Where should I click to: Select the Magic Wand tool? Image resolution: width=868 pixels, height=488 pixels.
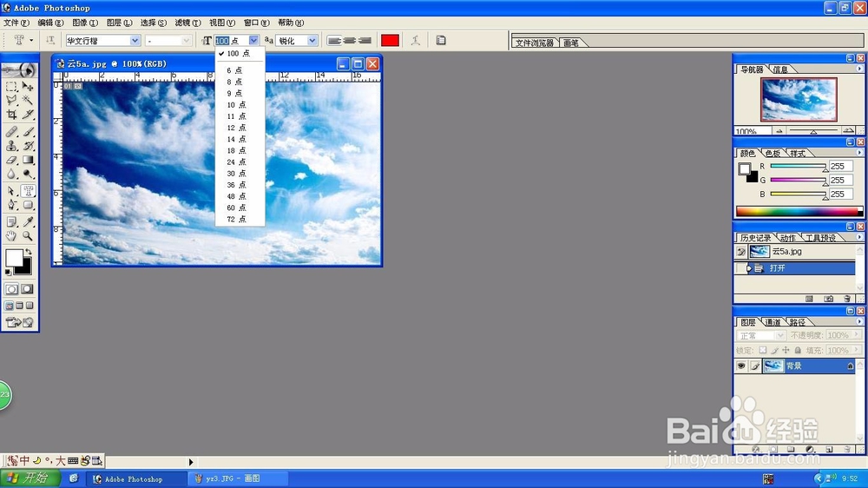pos(28,100)
